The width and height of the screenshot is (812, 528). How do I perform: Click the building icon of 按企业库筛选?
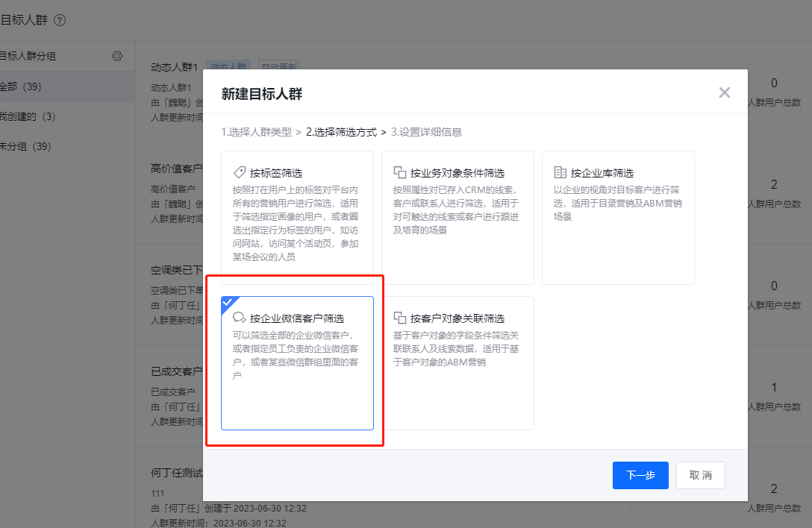tap(560, 172)
